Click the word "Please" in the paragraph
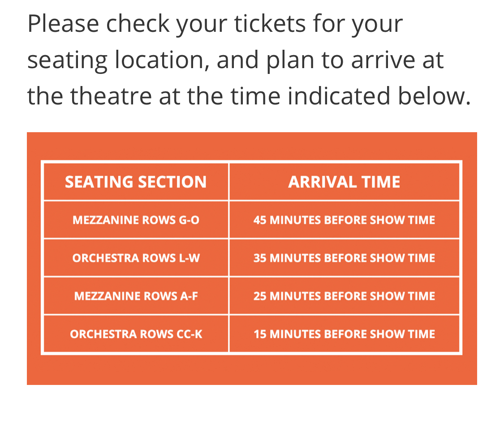This screenshot has height=445, width=504. [63, 24]
